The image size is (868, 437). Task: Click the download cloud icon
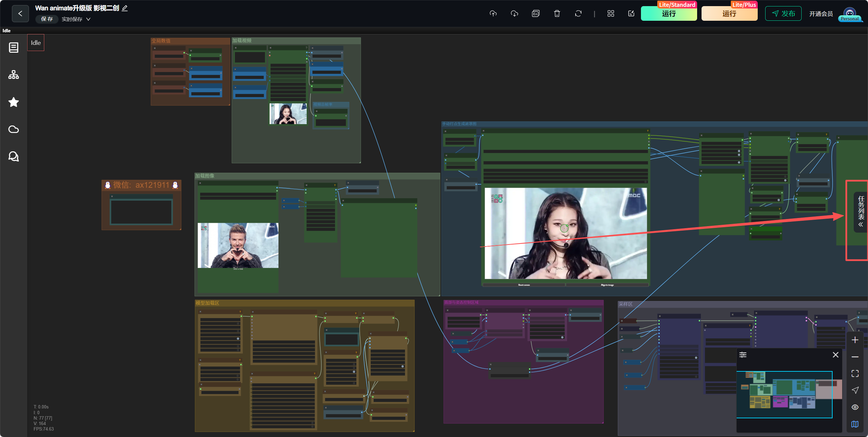point(514,14)
